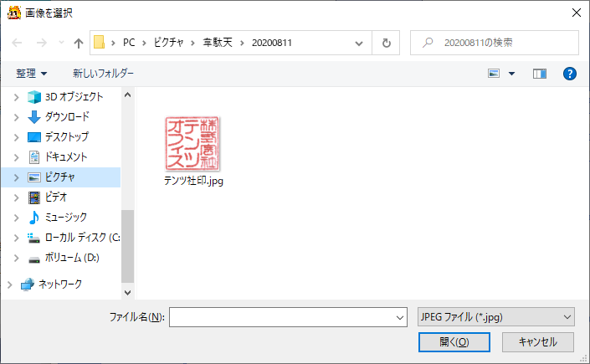
Task: Click the ファイル名 input field
Action: click(282, 317)
